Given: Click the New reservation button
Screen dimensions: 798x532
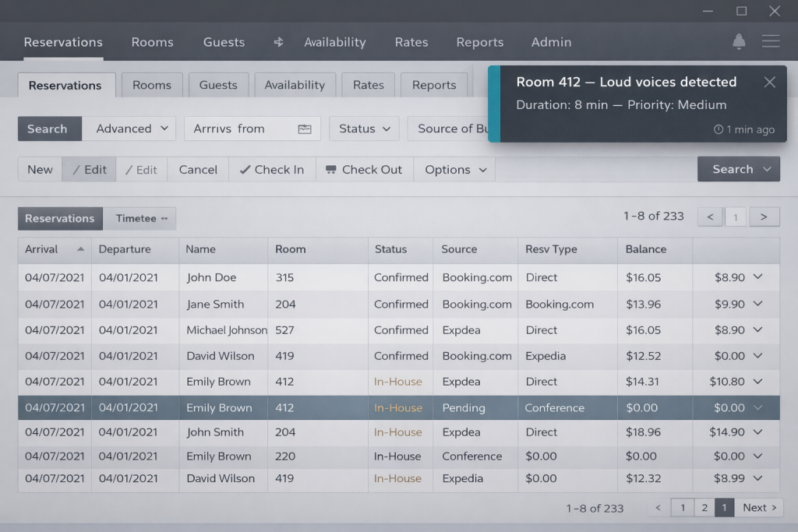Looking at the screenshot, I should [40, 170].
